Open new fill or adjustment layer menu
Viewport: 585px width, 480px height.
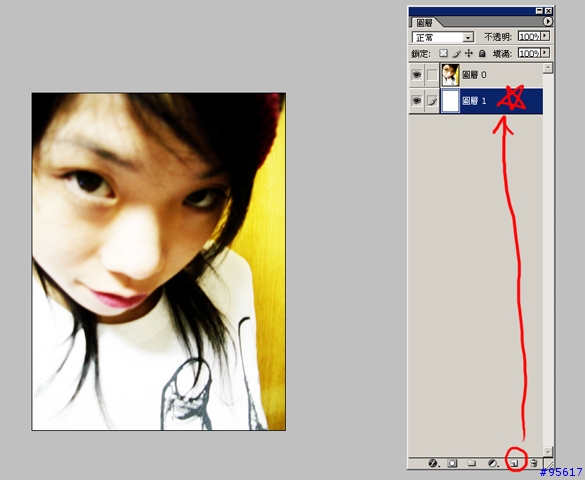[493, 463]
